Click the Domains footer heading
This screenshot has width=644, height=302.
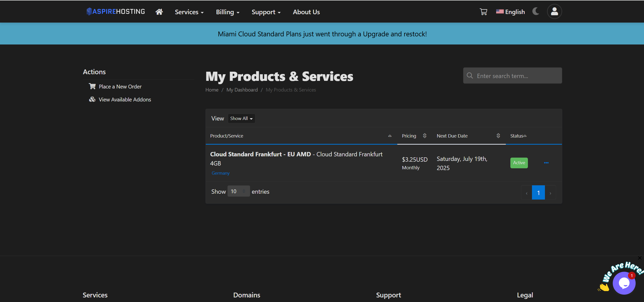coord(247,295)
